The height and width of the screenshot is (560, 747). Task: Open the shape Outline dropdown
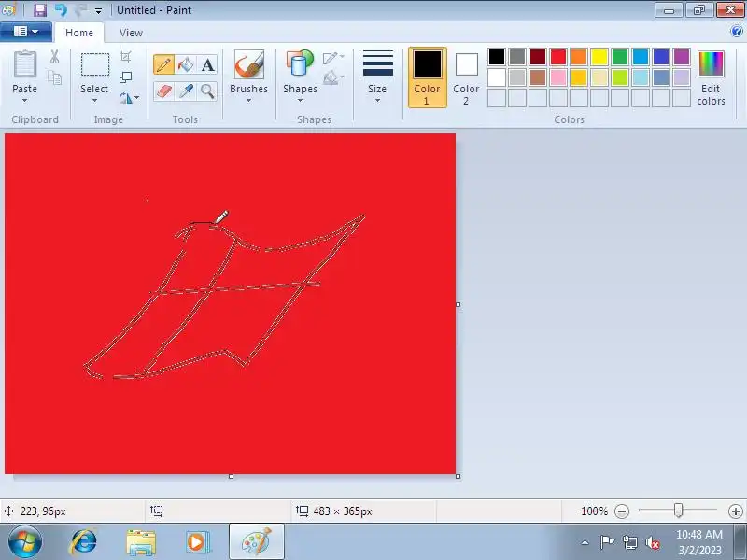point(333,58)
